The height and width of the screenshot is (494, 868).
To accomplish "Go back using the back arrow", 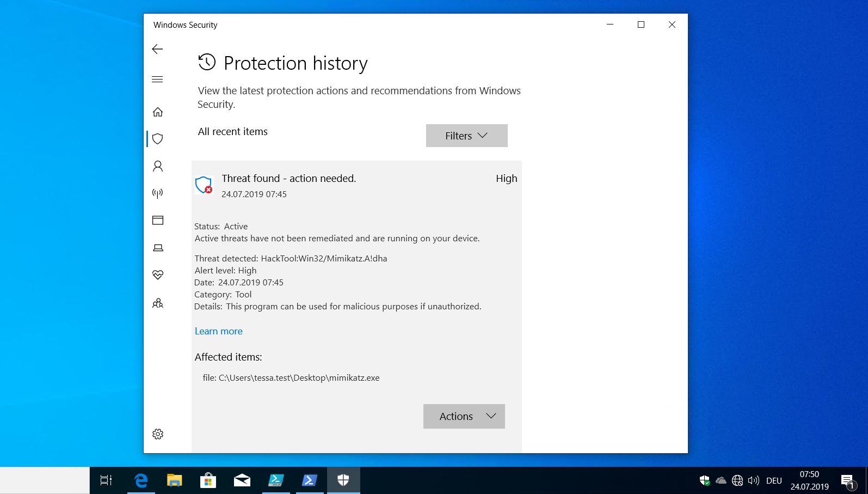I will 157,49.
